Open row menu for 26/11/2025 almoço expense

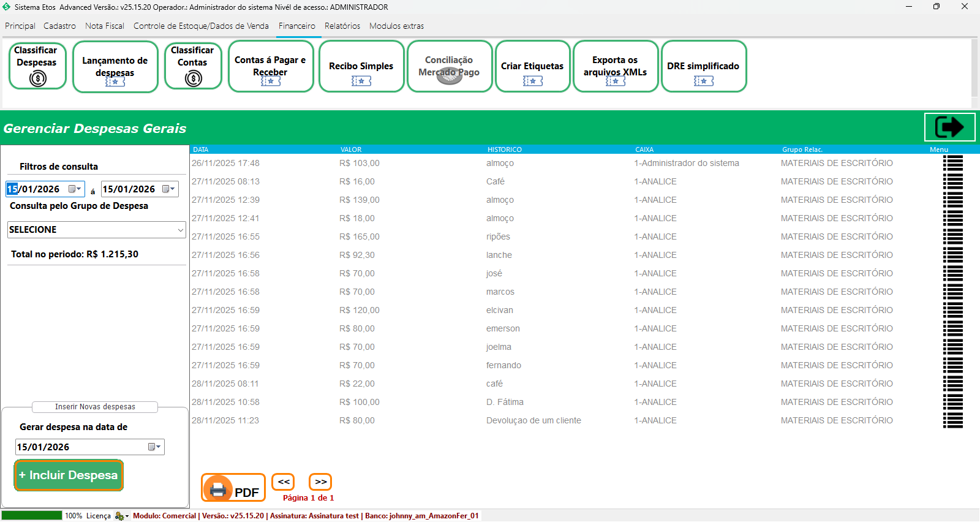coord(952,164)
